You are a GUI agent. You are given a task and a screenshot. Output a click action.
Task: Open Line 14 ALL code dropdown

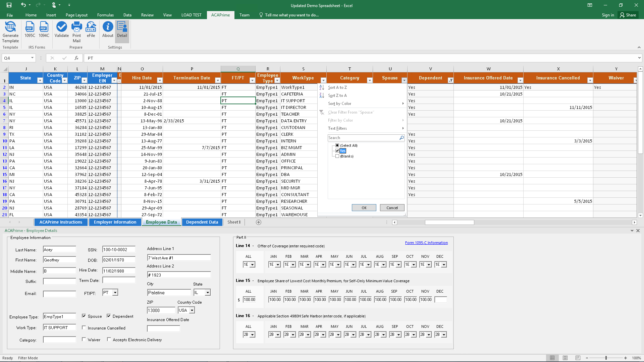click(x=252, y=265)
